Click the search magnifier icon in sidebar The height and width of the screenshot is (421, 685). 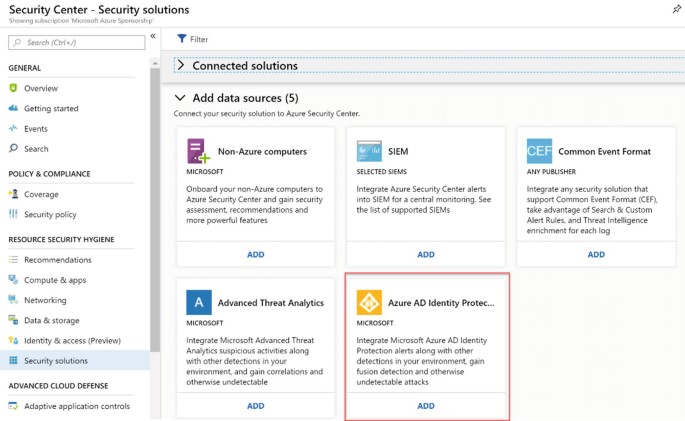pos(17,42)
